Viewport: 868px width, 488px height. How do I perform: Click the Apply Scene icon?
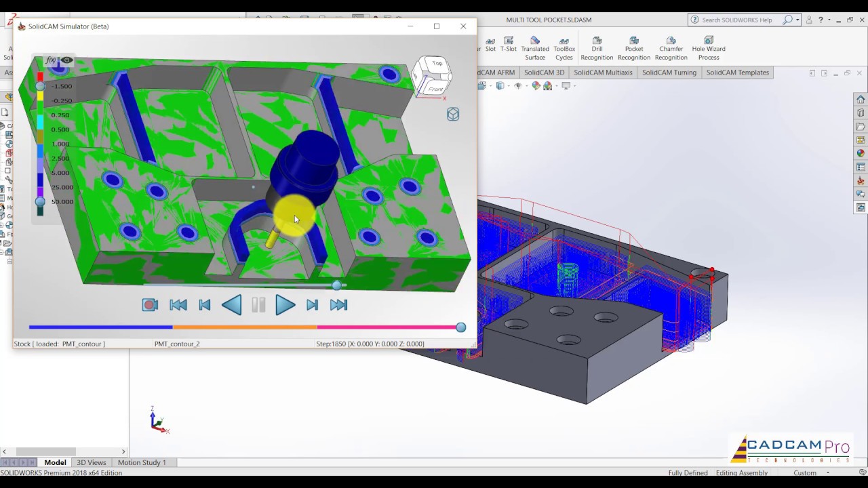pyautogui.click(x=547, y=86)
